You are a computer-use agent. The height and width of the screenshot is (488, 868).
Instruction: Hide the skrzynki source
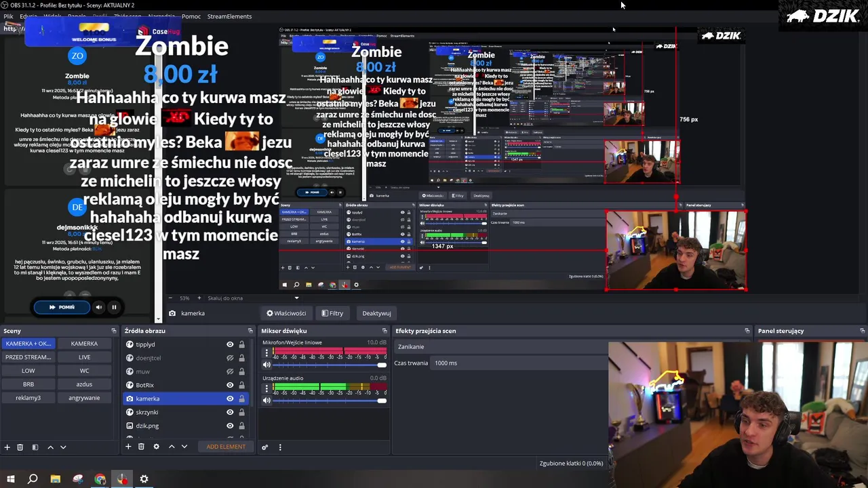pos(230,412)
